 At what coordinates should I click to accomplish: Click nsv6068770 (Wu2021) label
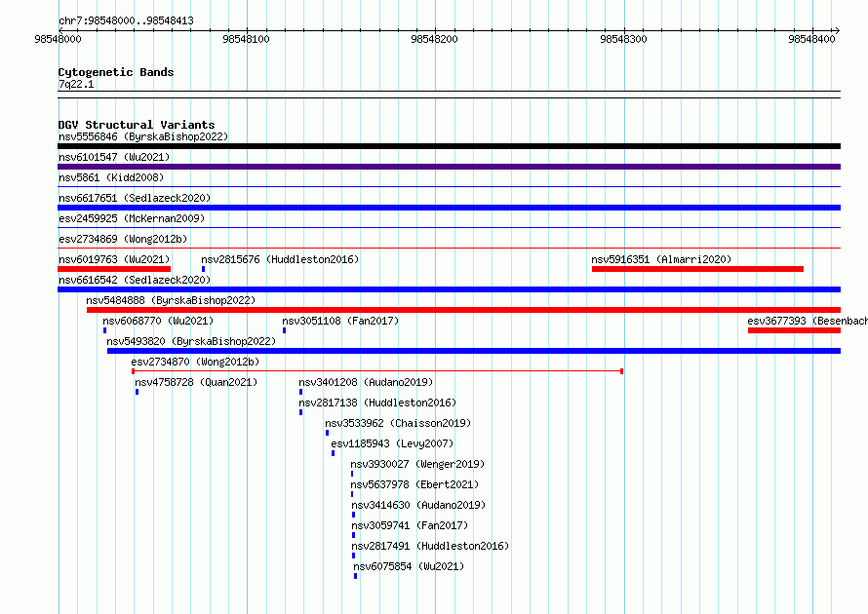(x=158, y=321)
